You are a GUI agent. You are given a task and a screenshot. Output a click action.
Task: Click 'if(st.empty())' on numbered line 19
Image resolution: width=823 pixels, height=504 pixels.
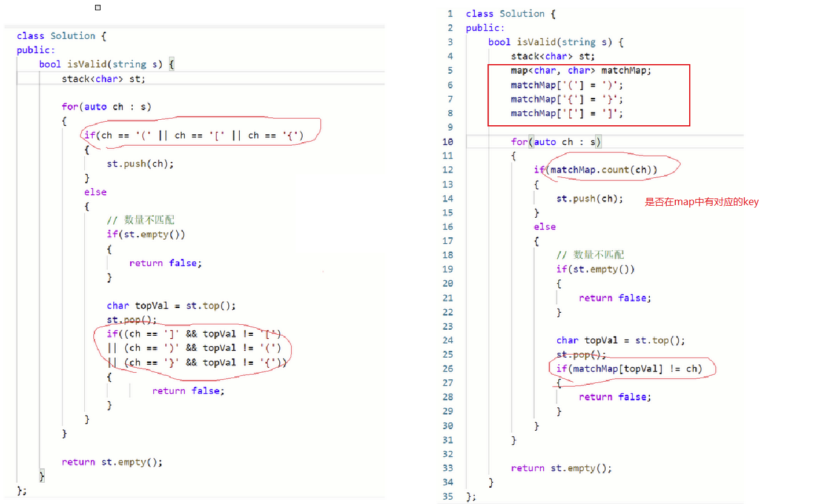point(595,269)
